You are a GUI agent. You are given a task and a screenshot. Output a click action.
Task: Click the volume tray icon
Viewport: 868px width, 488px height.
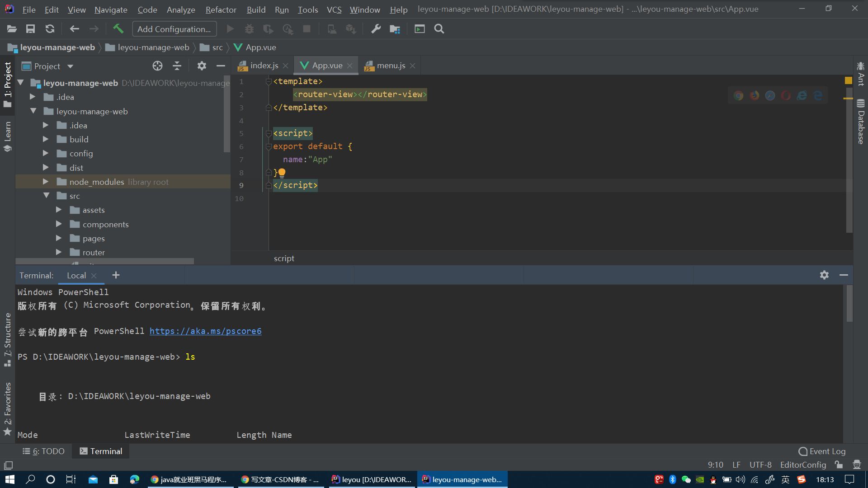[740, 479]
